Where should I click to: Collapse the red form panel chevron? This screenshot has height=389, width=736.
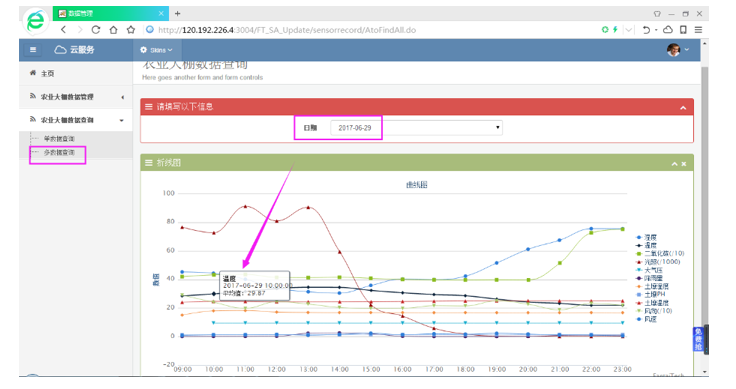click(683, 108)
